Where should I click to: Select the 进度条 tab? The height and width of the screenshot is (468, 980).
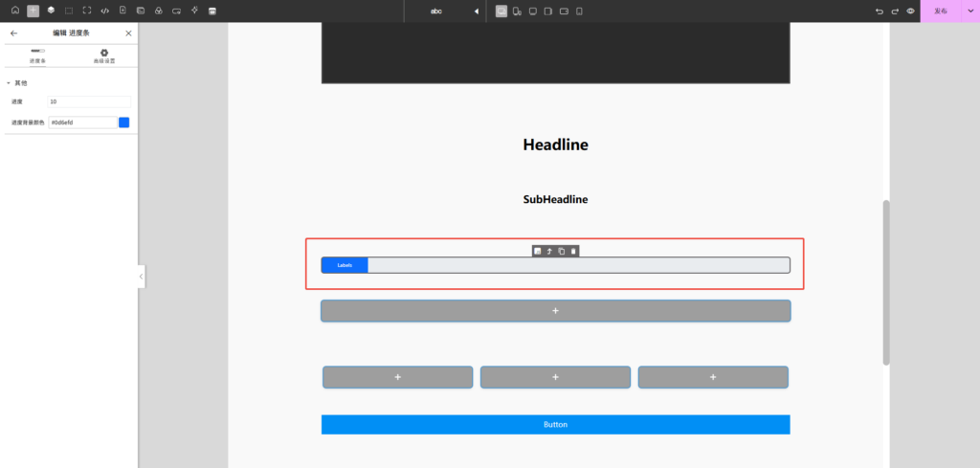(37, 56)
